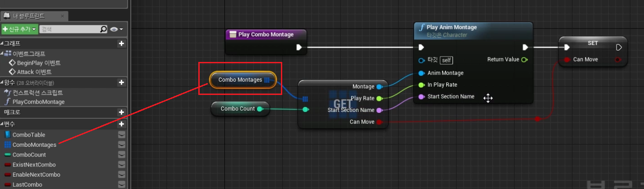Image resolution: width=644 pixels, height=189 pixels.
Task: Click Play Anim Montage input exec pin
Action: (x=421, y=47)
